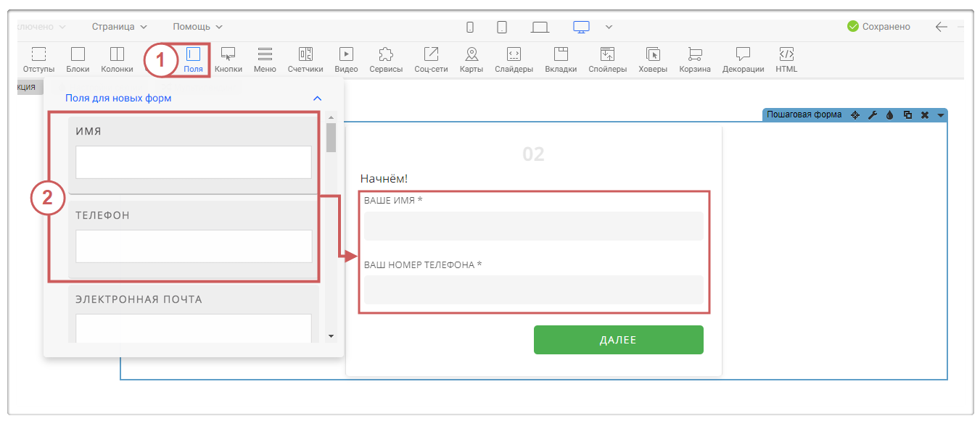Switch to mobile phone preview
This screenshot has height=421, width=980.
click(x=470, y=27)
